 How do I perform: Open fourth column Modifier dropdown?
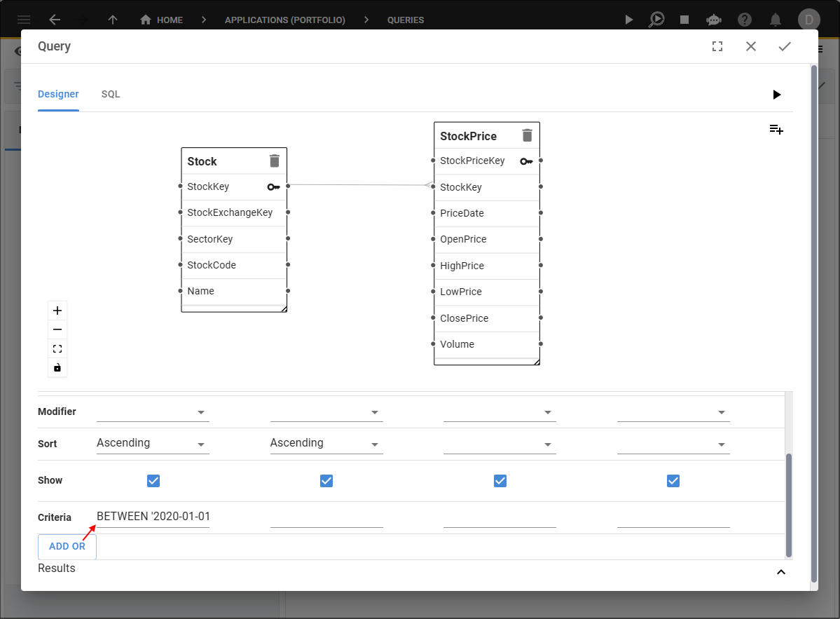pos(673,411)
